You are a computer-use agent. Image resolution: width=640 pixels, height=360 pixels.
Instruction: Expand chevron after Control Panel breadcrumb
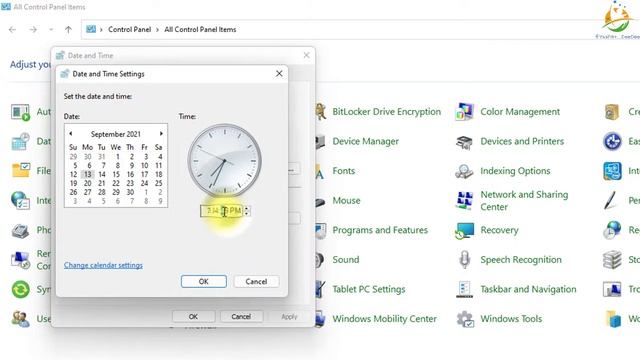[x=157, y=29]
